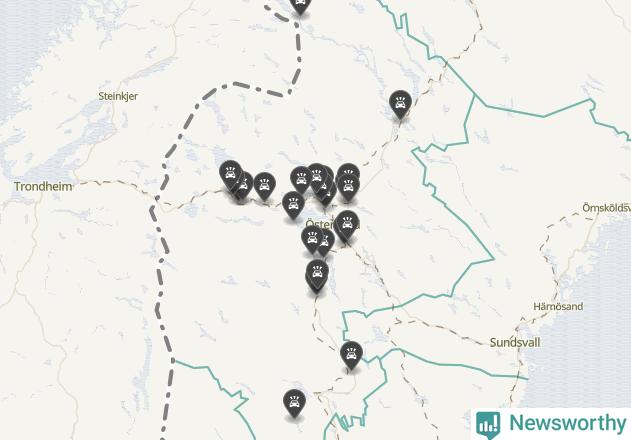Click the Sundsvall city label
The height and width of the screenshot is (440, 631).
click(515, 343)
